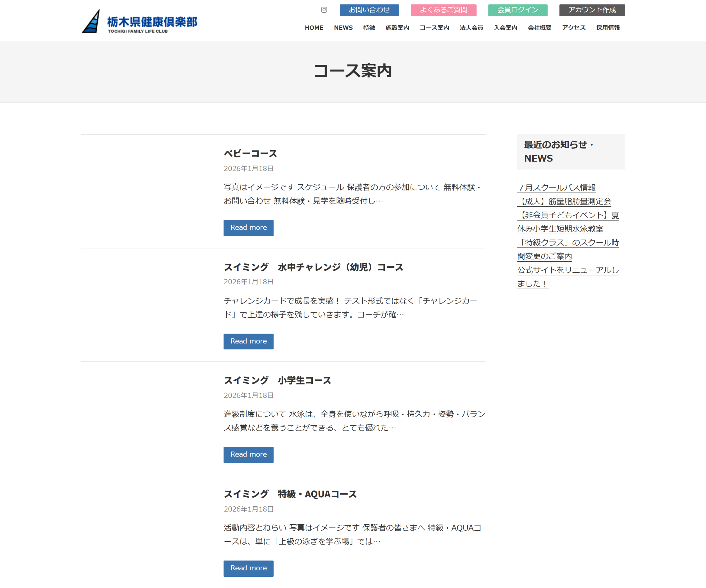Image resolution: width=706 pixels, height=588 pixels.
Task: Click Read more under 特級・AQUAコース
Action: (x=248, y=568)
